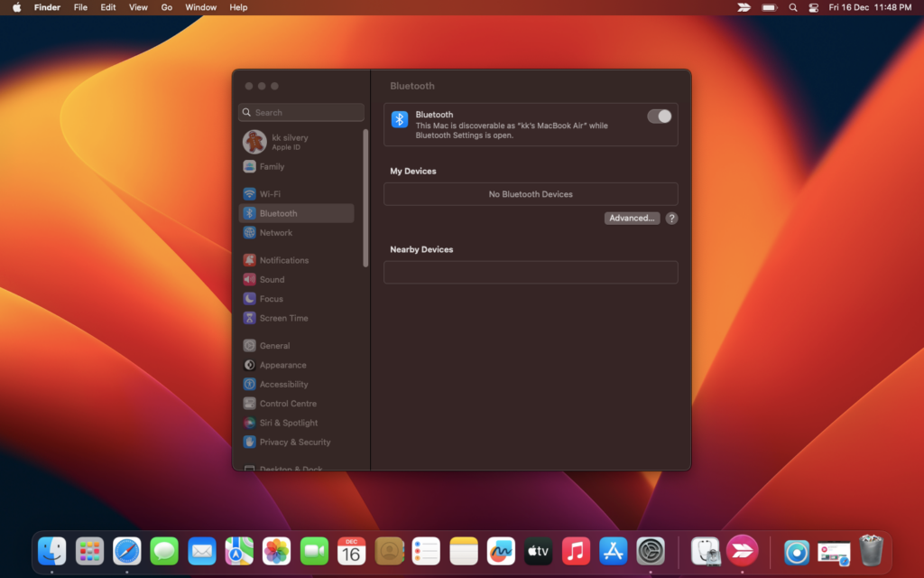
Task: Click the sidebar scrollbar in System Settings
Action: [x=365, y=198]
